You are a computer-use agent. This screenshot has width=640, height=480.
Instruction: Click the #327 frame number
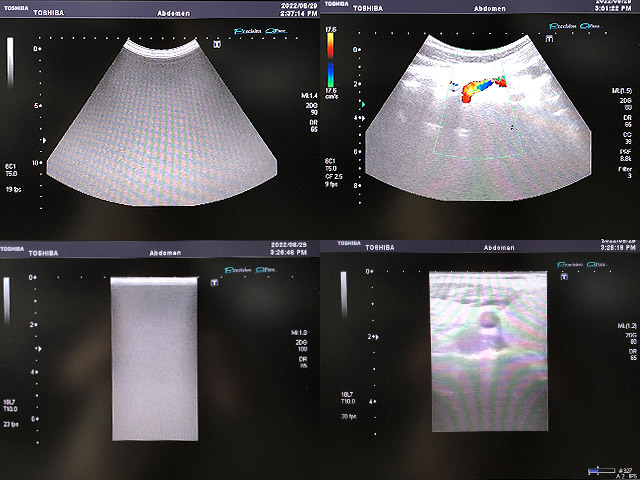pyautogui.click(x=624, y=470)
